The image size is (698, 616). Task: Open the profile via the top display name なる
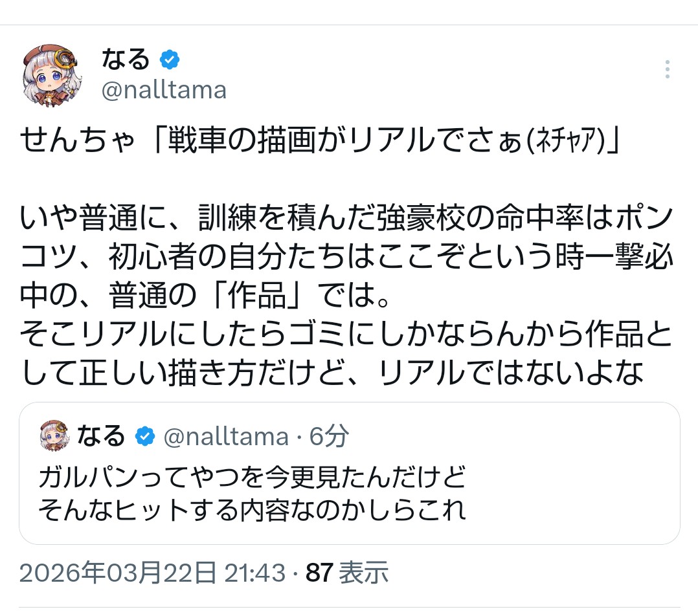point(126,60)
